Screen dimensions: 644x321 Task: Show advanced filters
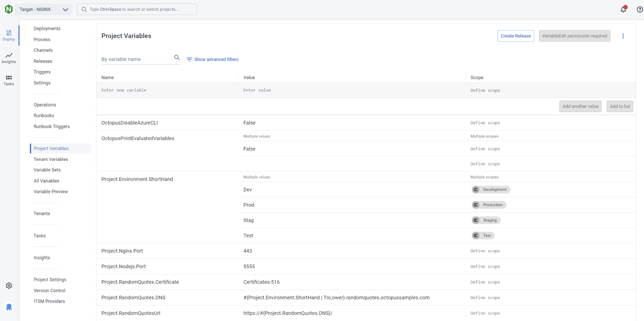coord(212,59)
